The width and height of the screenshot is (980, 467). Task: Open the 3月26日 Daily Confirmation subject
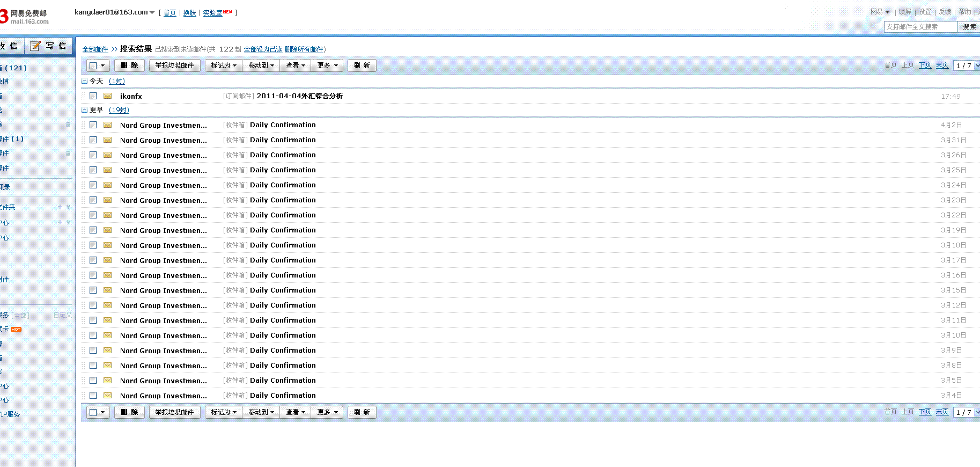point(283,155)
